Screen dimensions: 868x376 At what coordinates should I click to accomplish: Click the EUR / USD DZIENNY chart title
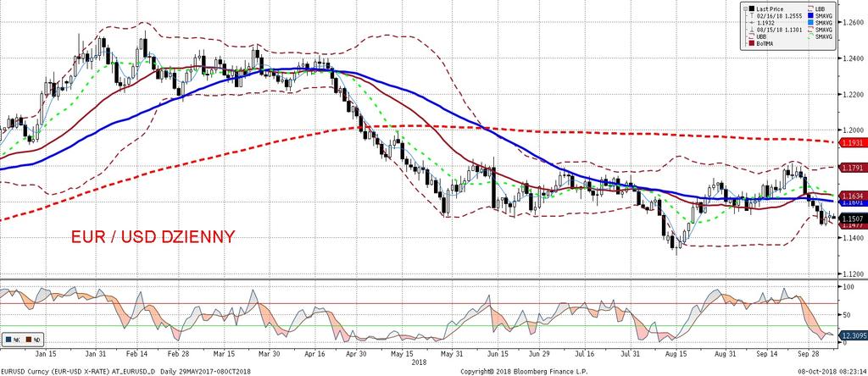tap(153, 237)
